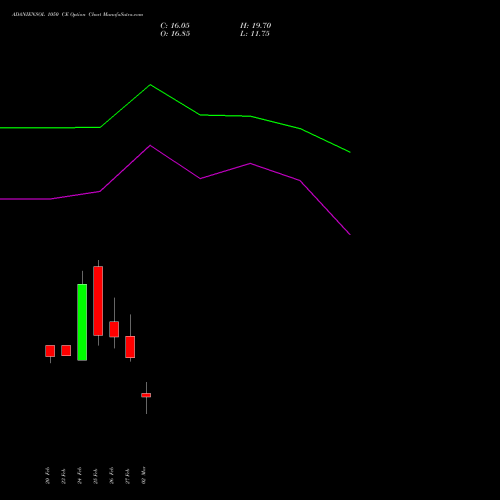
Task: Select the high value "H: 19.70"
Action: 255,26
